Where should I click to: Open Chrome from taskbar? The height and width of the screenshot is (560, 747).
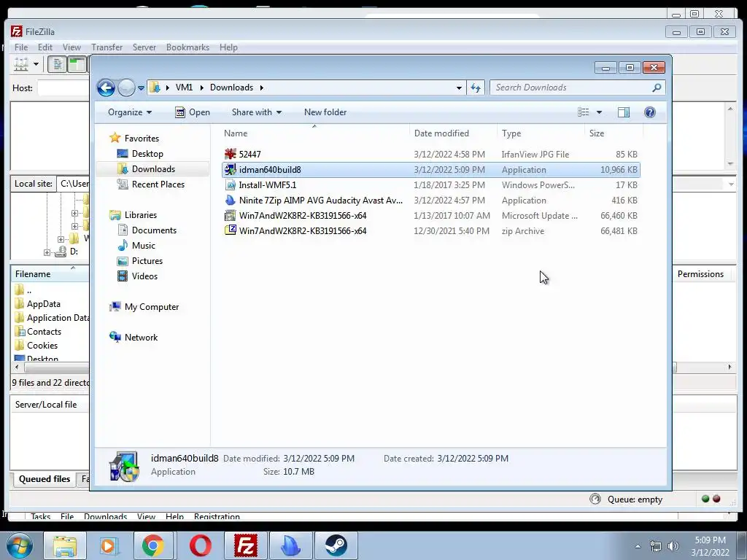click(x=153, y=545)
